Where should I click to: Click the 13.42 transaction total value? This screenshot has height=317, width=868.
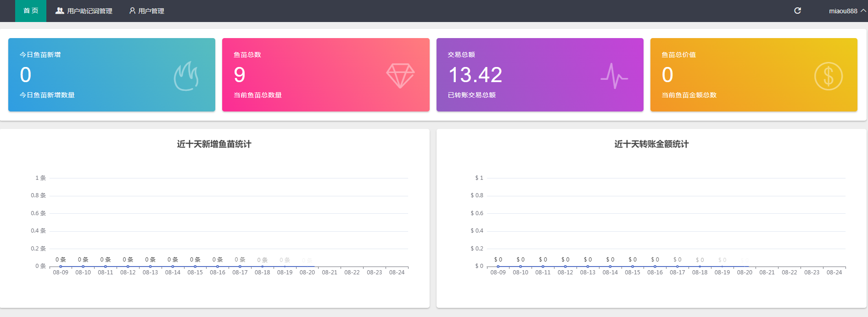click(x=475, y=75)
